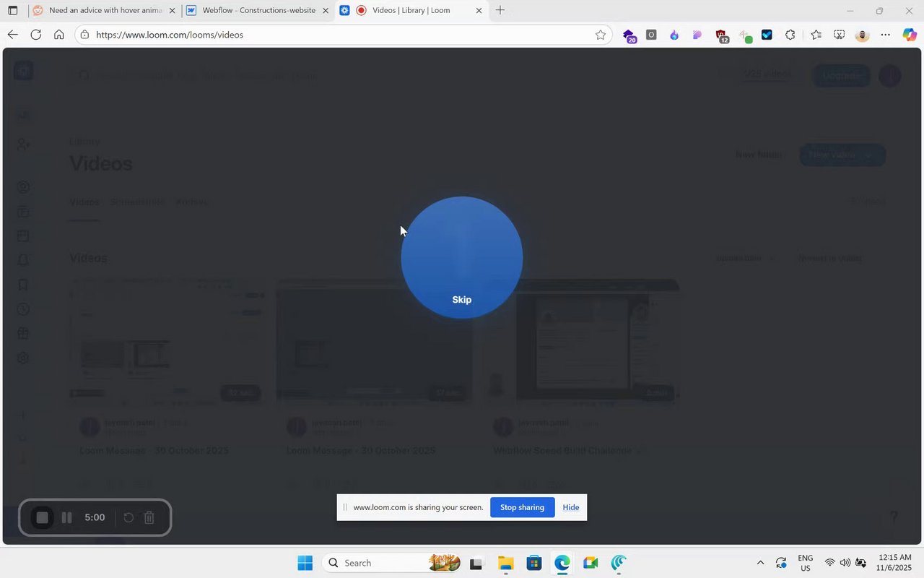Viewport: 924px width, 578px height.
Task: Show hidden system tray icons
Action: [x=760, y=563]
